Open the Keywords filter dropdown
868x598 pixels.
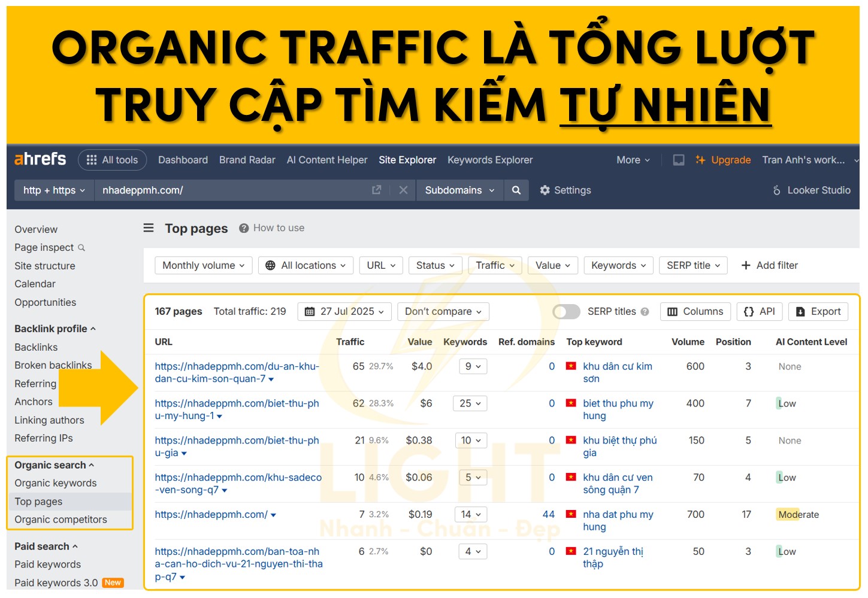(x=619, y=265)
